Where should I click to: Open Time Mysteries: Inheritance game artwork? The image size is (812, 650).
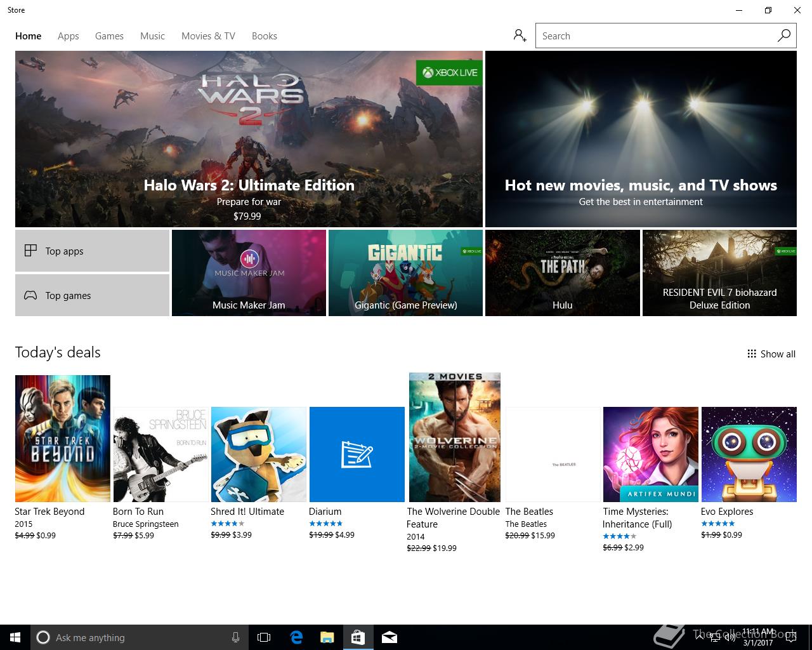tap(651, 454)
